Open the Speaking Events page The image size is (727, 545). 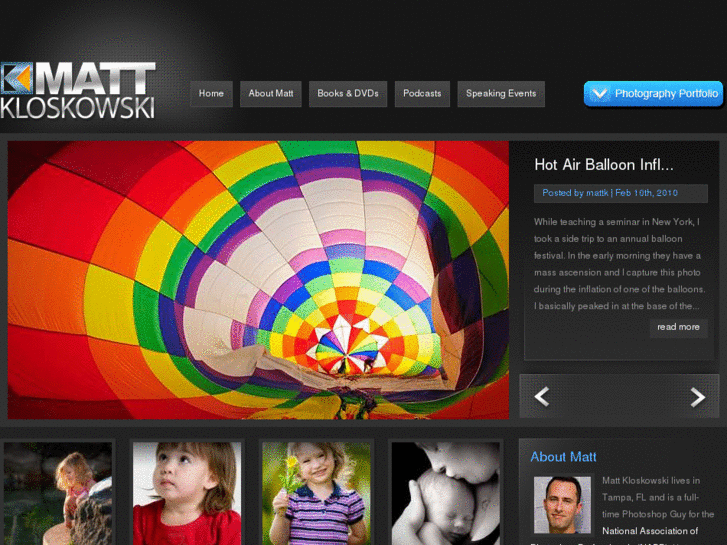tap(501, 94)
